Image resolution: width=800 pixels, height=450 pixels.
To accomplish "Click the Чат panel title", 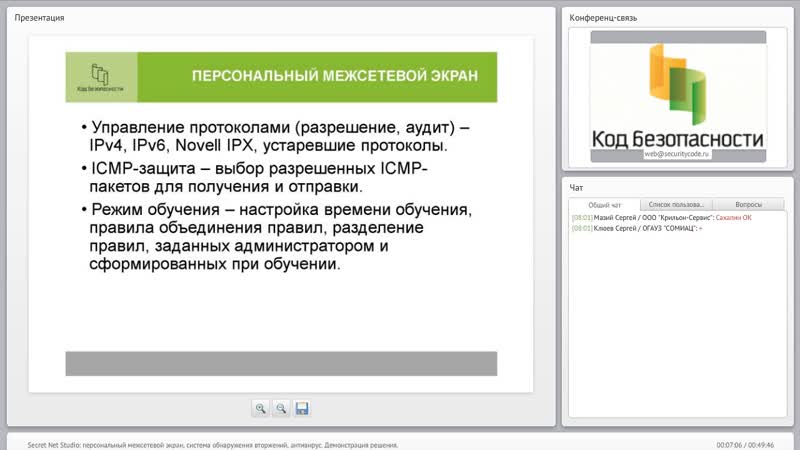I will pyautogui.click(x=576, y=188).
